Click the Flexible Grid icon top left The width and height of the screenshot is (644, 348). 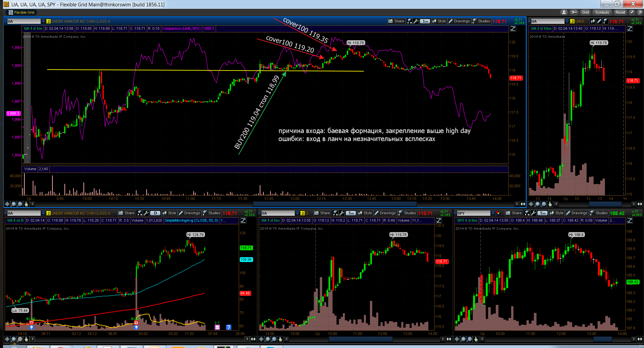(x=11, y=12)
